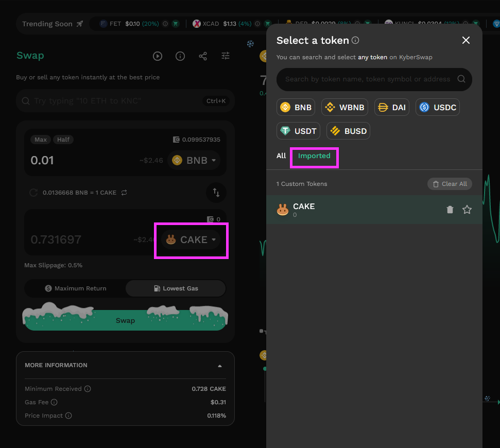Click the FET buy cart icon
The image size is (500, 448).
point(176,24)
